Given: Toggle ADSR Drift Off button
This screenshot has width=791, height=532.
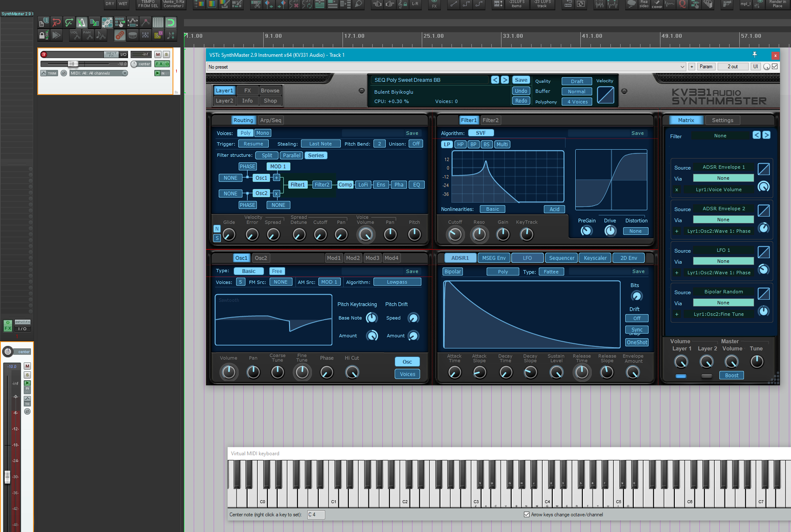Looking at the screenshot, I should click(637, 318).
